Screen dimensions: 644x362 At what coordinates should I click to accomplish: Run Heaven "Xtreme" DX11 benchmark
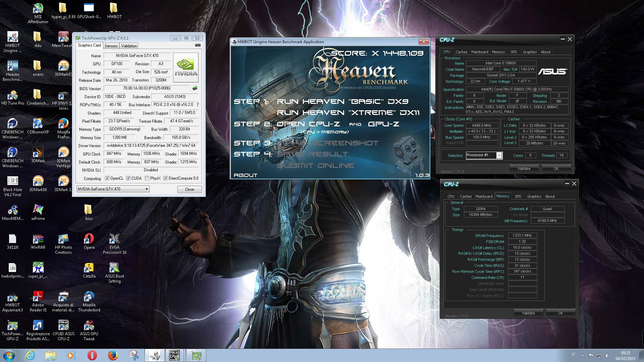[x=348, y=113]
